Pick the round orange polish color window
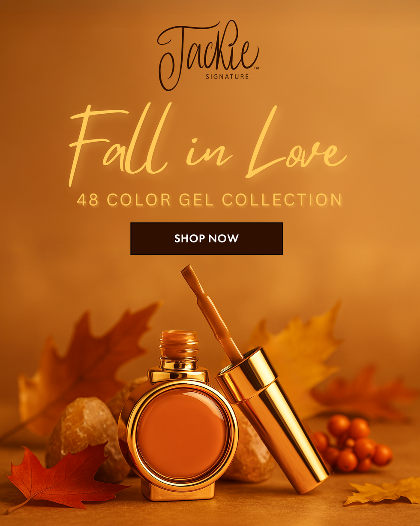Viewport: 420px width, 526px height. pos(183,434)
